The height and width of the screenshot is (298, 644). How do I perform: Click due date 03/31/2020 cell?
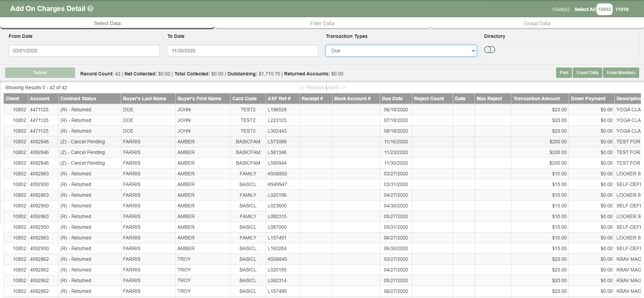click(x=396, y=184)
